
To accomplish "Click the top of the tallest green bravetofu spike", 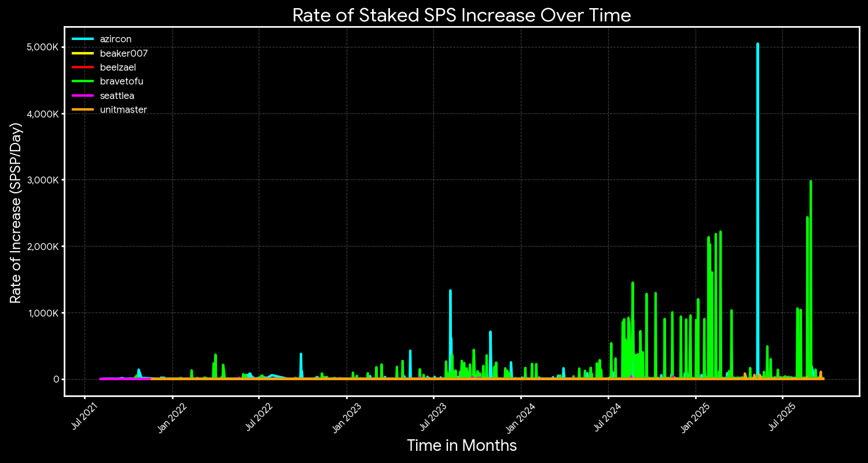I will click(811, 181).
